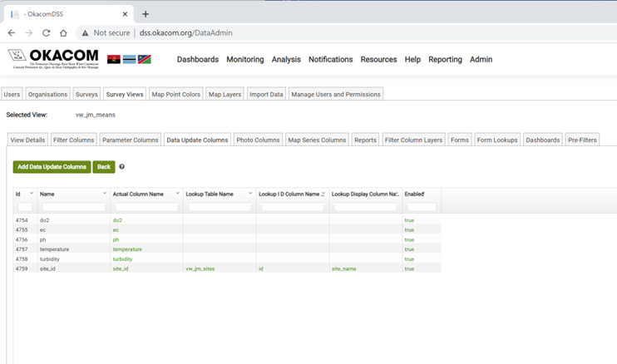The image size is (617, 364).
Task: Click the Add Data Update Columns button
Action: tap(52, 167)
